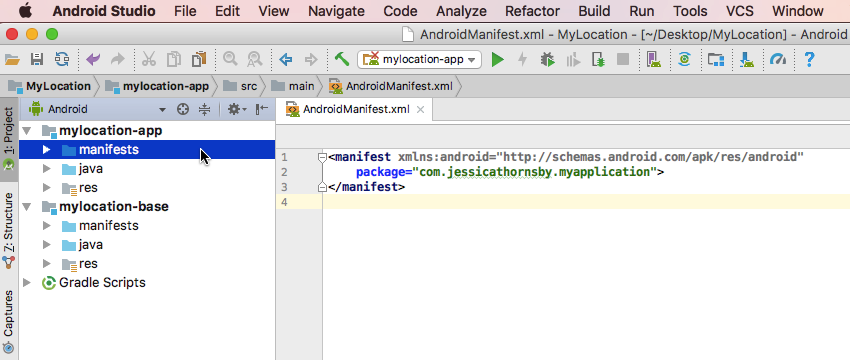Toggle the 7: Structure tool window tab
This screenshot has height=360, width=850.
tap(9, 232)
